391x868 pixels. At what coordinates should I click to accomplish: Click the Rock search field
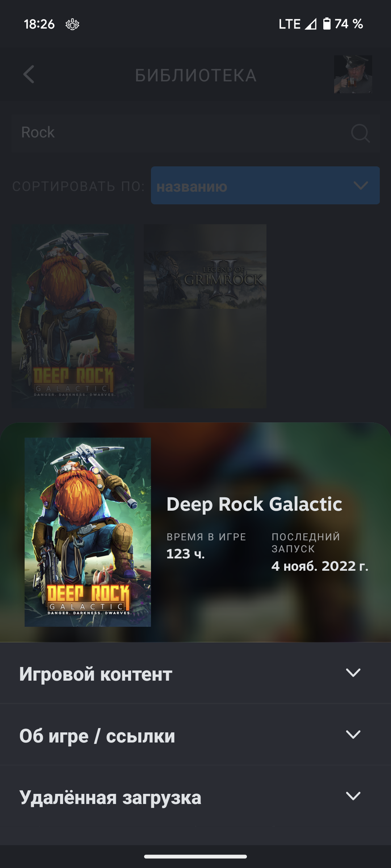point(195,132)
